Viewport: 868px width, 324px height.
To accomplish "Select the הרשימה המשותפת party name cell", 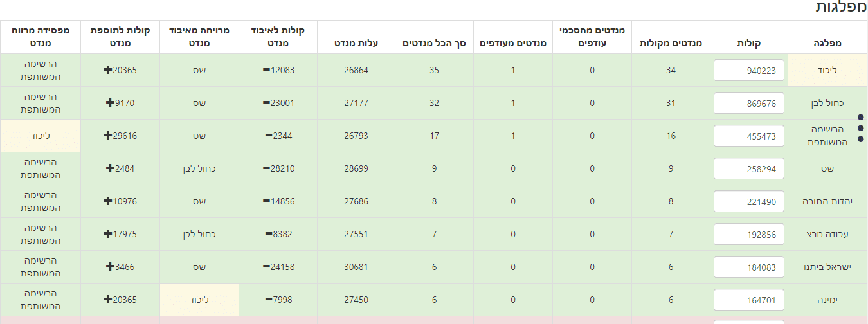I will [827, 136].
